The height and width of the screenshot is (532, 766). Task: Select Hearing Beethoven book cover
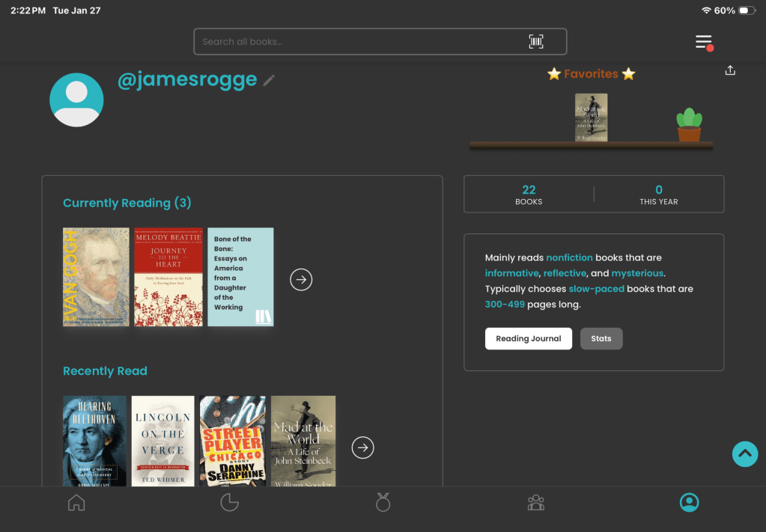pos(94,441)
